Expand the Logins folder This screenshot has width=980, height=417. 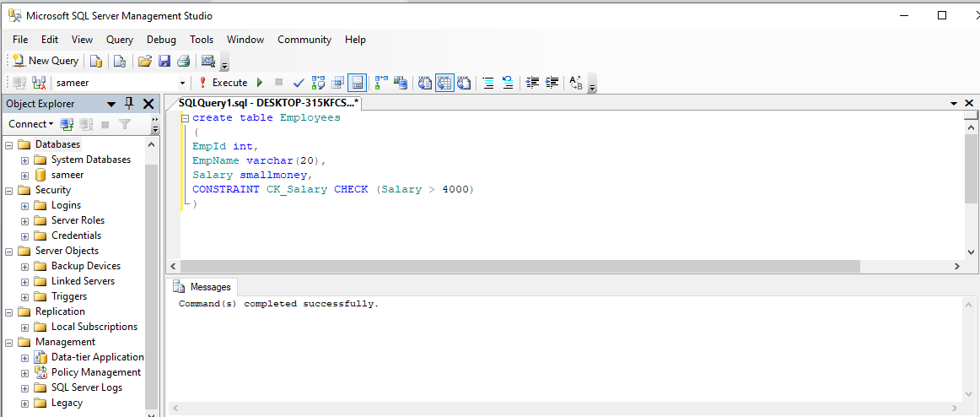click(25, 206)
